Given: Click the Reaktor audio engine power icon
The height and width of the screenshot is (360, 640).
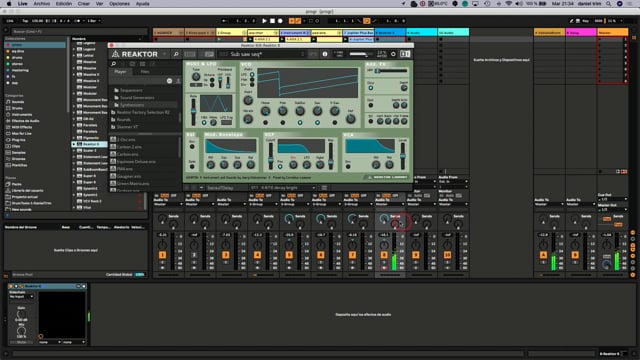Looking at the screenshot, I should pos(393,54).
